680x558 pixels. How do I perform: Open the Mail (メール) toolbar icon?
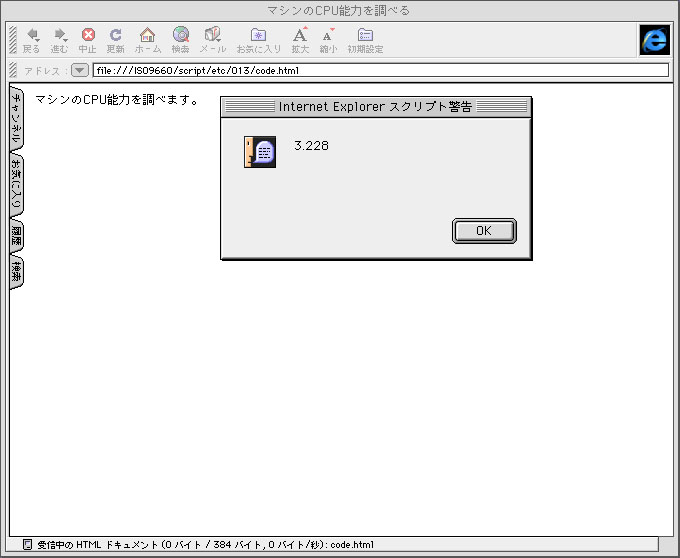pos(212,35)
